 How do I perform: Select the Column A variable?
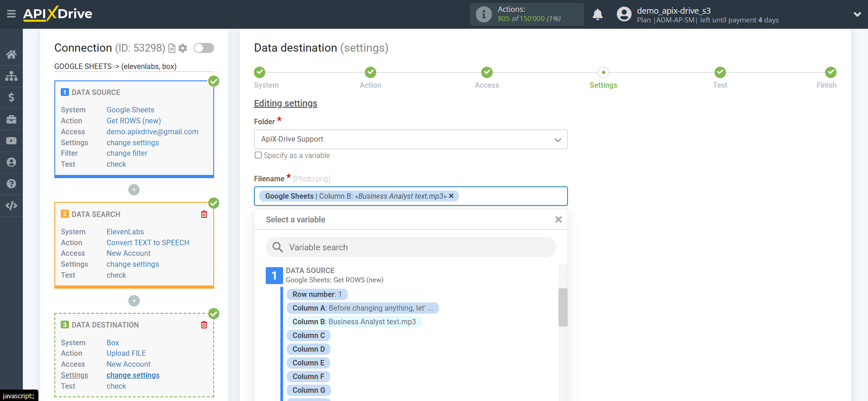pos(363,308)
